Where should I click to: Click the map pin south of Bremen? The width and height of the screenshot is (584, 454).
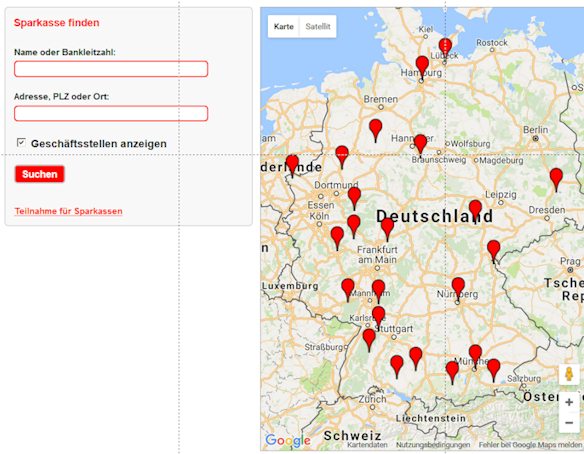tap(375, 128)
